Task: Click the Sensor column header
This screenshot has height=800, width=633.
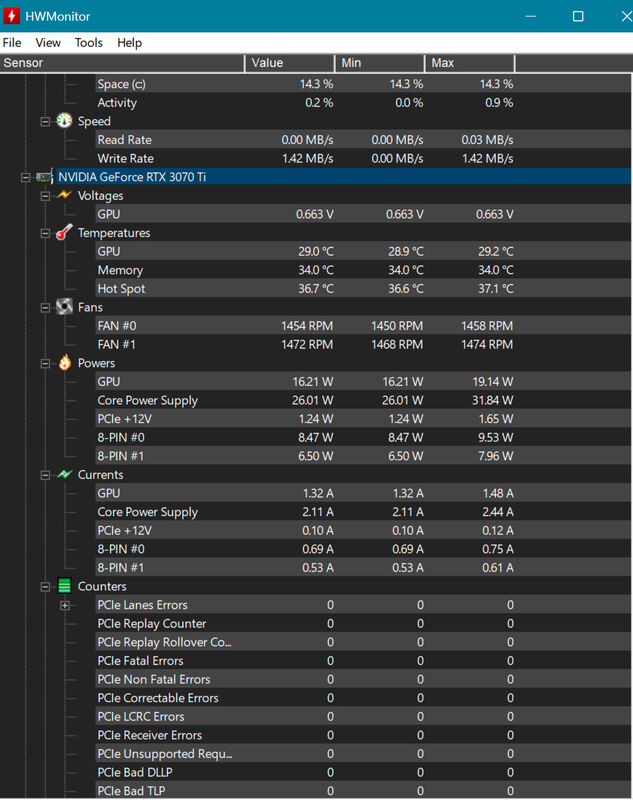Action: pos(122,63)
